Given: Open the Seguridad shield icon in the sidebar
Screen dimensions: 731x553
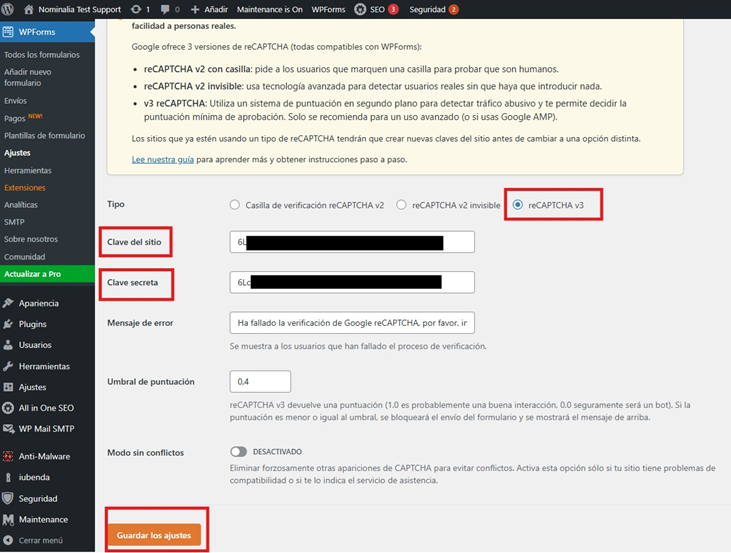Looking at the screenshot, I should [x=8, y=498].
